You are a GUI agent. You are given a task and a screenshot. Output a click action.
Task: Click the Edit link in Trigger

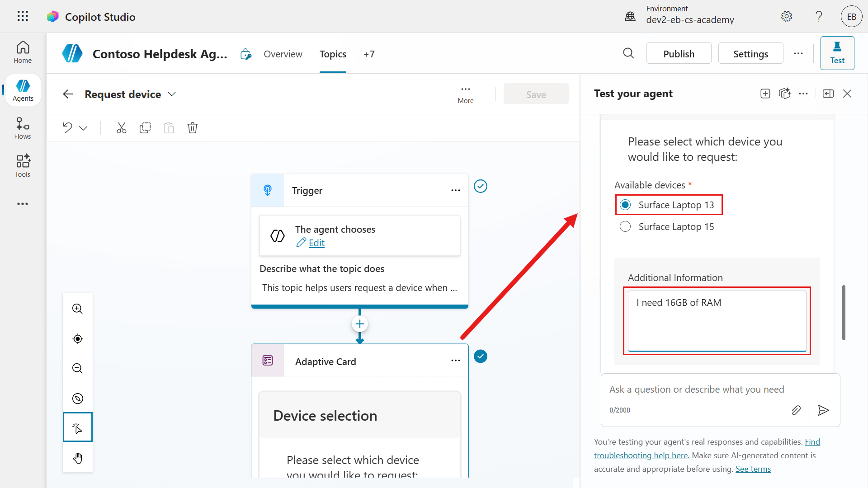click(x=316, y=243)
